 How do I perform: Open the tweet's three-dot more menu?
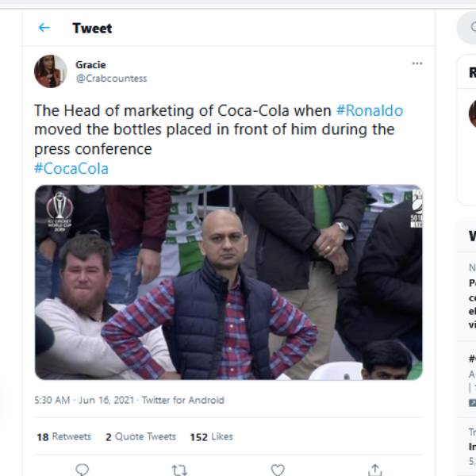(416, 63)
